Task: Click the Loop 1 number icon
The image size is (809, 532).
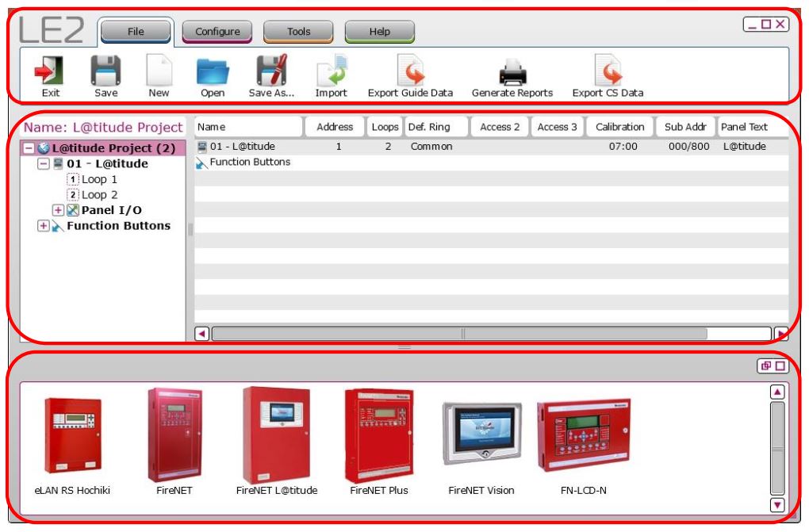Action: 73,179
